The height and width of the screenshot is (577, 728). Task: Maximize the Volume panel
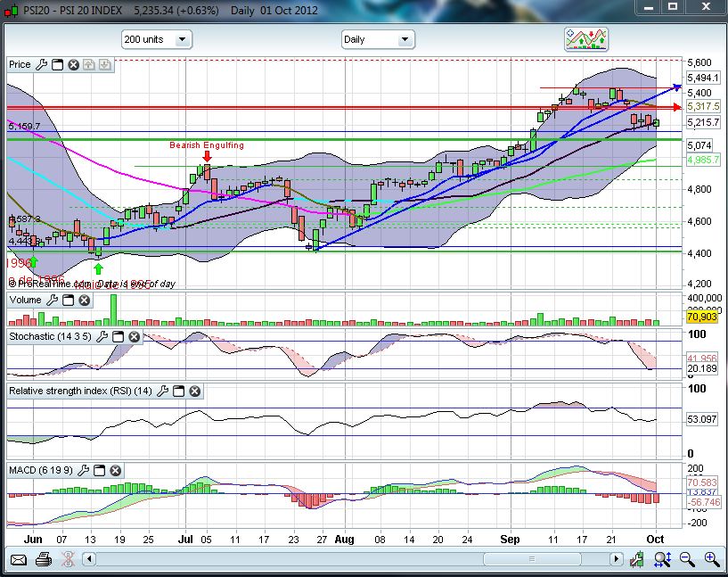[x=69, y=301]
